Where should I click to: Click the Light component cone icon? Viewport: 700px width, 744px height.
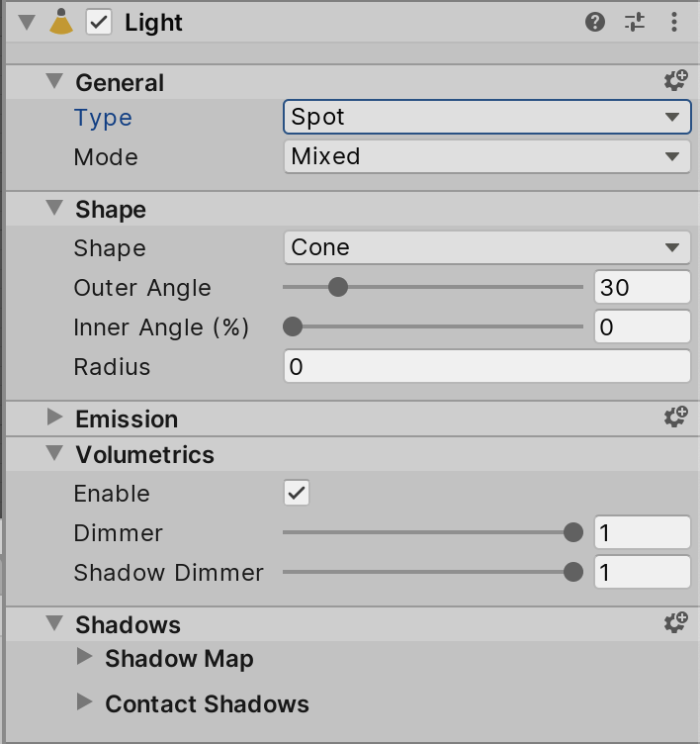[61, 22]
